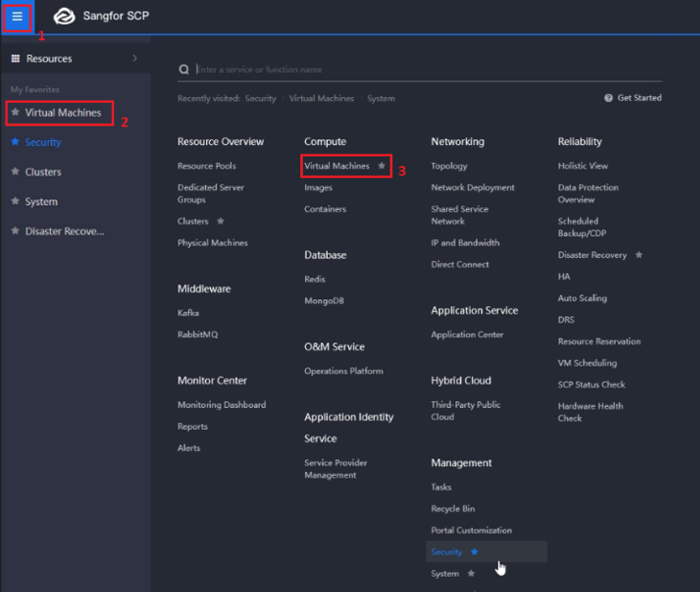This screenshot has width=700, height=592.
Task: Open Topology under Networking
Action: [x=449, y=166]
